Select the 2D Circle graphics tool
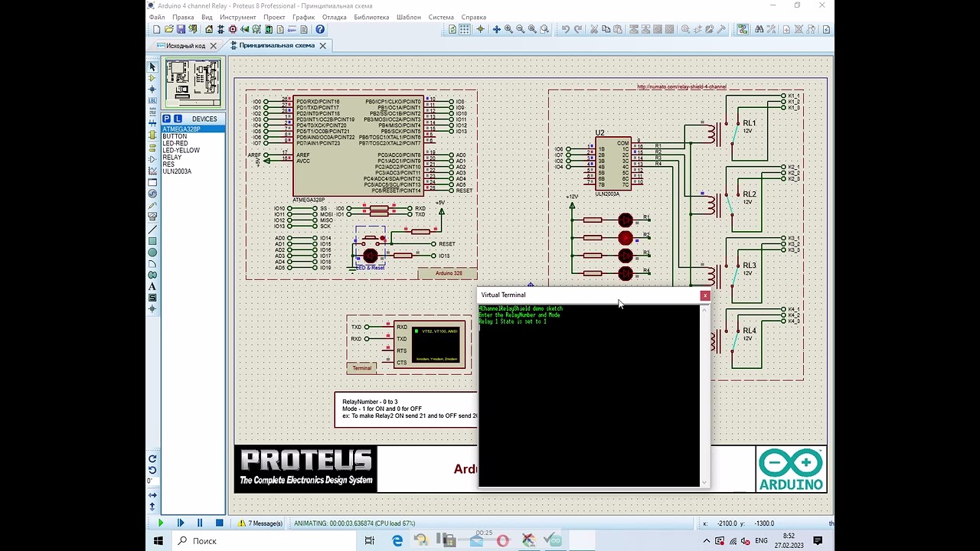Screen dimensions: 980x551 (152, 253)
